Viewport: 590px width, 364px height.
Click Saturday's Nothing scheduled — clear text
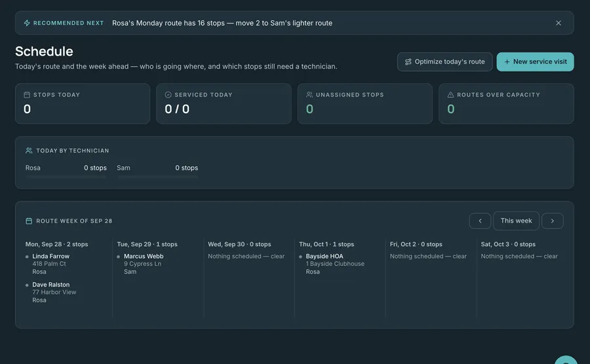pyautogui.click(x=519, y=256)
